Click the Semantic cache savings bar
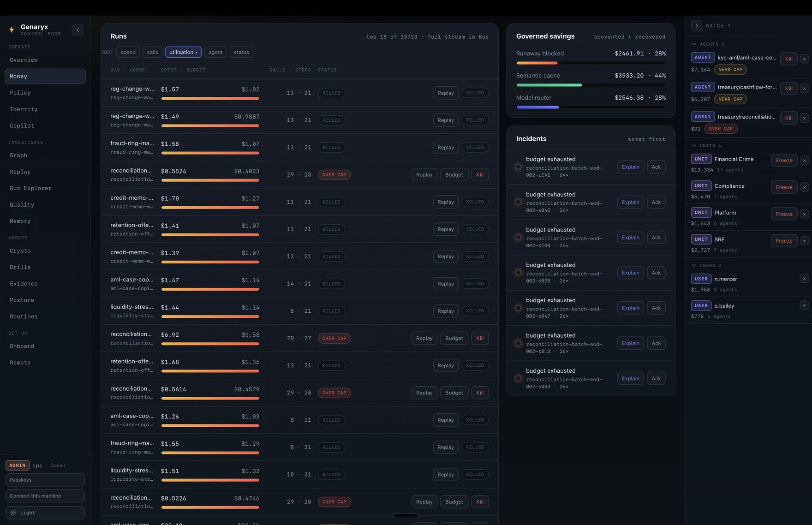 [591, 85]
